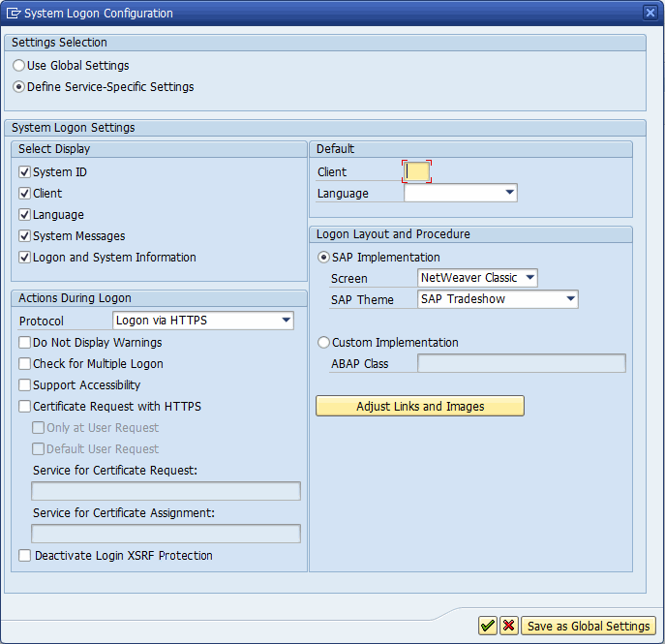Tick Deactivate Login XSRF Protection

(25, 556)
